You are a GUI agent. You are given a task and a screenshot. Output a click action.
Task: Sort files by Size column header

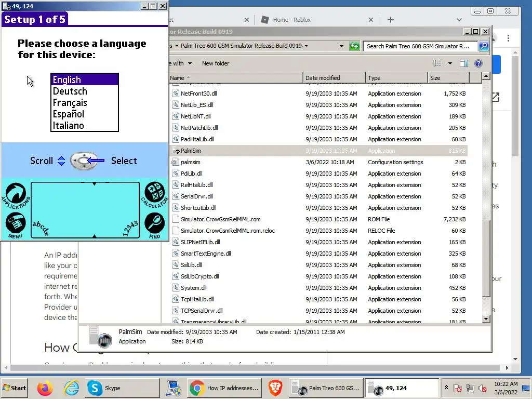coord(448,78)
